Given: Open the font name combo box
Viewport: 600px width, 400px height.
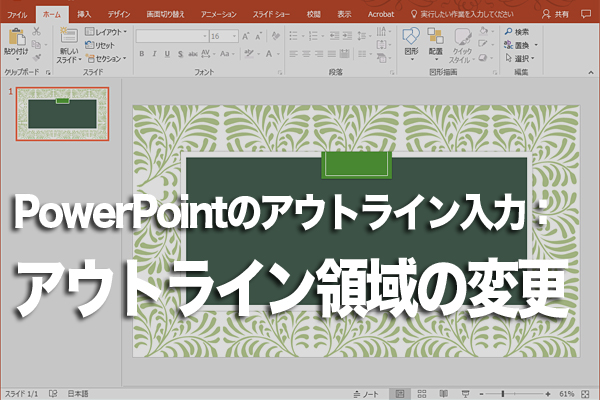Looking at the screenshot, I should (173, 36).
